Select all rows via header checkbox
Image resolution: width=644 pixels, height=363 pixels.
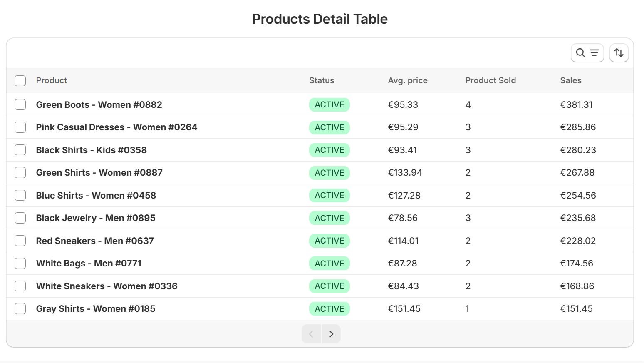[x=20, y=80]
